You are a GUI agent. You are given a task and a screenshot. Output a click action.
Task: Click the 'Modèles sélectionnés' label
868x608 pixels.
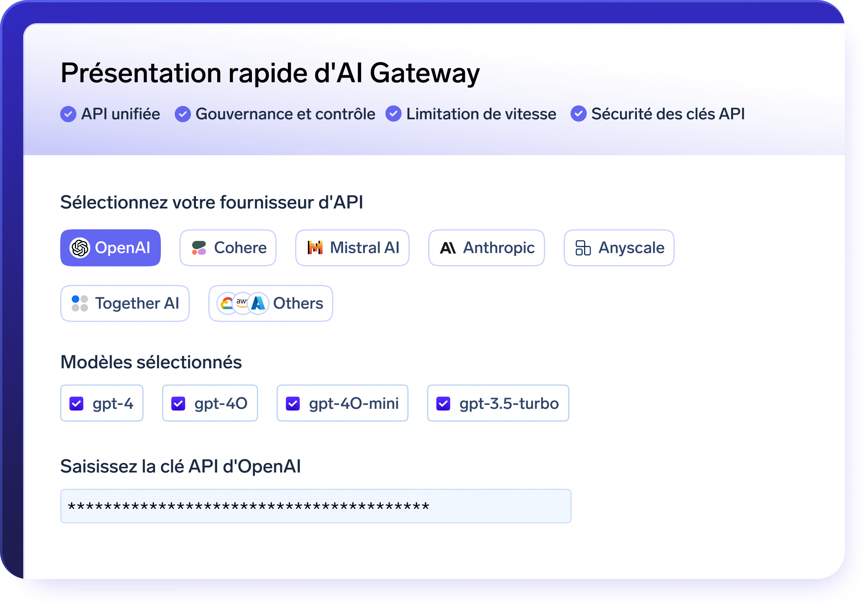point(151,362)
